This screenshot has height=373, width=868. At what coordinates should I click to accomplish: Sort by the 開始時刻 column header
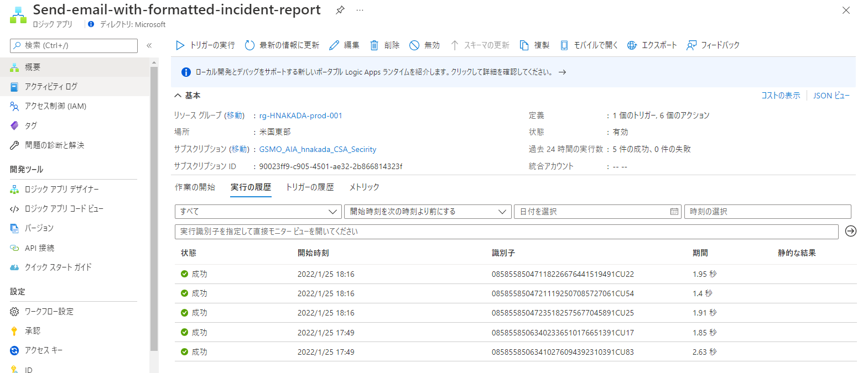pos(313,253)
